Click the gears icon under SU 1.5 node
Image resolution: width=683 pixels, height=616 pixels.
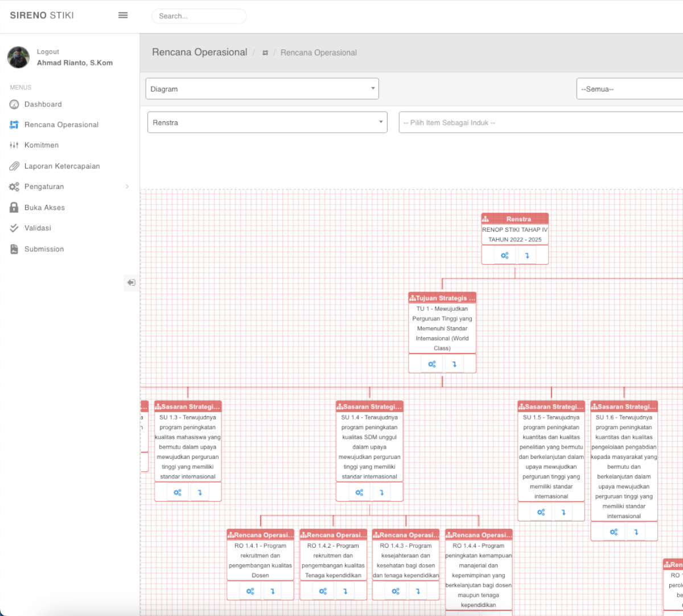(541, 512)
